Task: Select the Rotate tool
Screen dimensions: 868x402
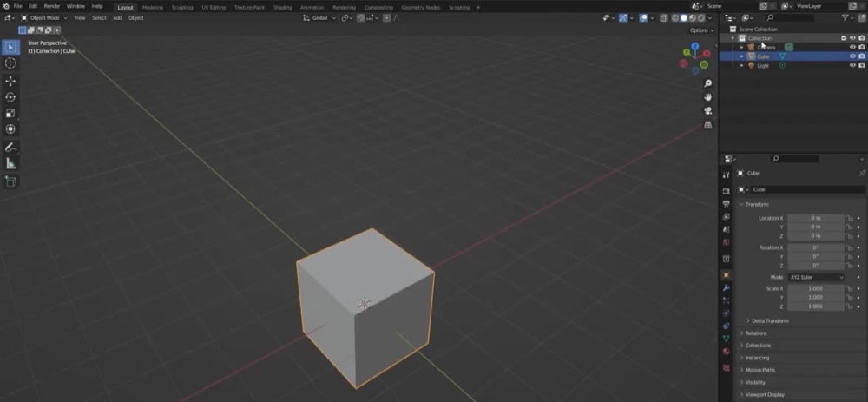Action: pyautogui.click(x=10, y=97)
